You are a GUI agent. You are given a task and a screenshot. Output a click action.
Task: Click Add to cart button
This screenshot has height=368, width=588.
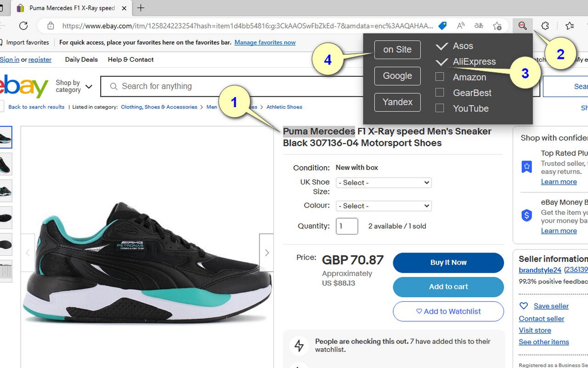[448, 287]
